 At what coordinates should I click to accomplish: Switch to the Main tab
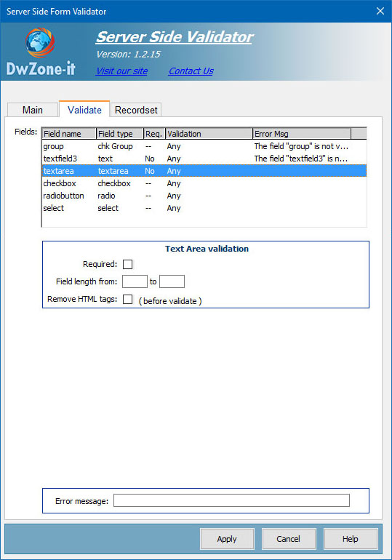tap(33, 110)
